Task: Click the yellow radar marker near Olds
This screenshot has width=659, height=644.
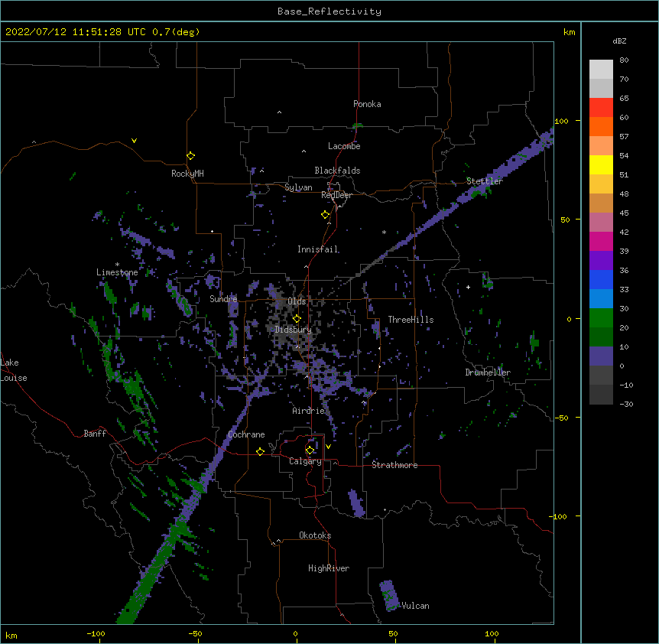Action: pyautogui.click(x=297, y=318)
